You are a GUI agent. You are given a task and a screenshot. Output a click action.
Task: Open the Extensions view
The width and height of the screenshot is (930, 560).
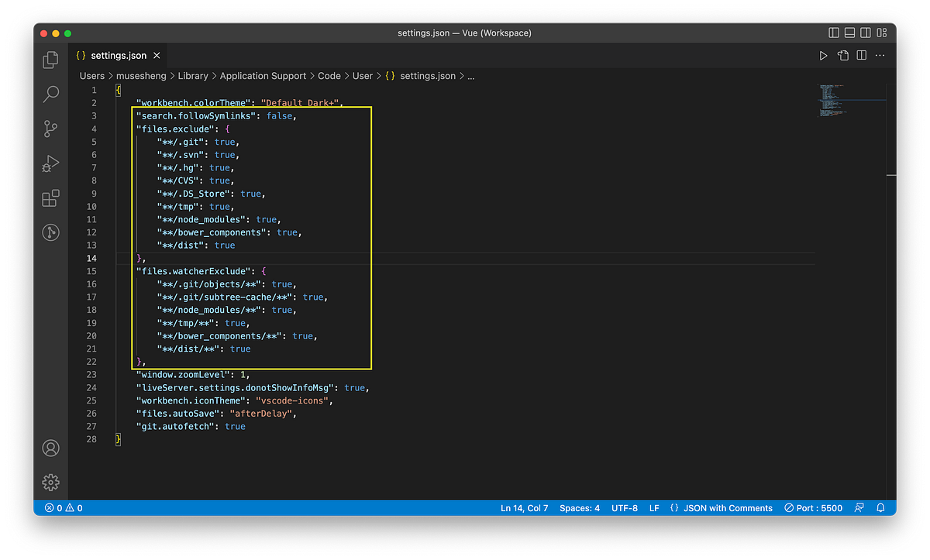coord(50,198)
